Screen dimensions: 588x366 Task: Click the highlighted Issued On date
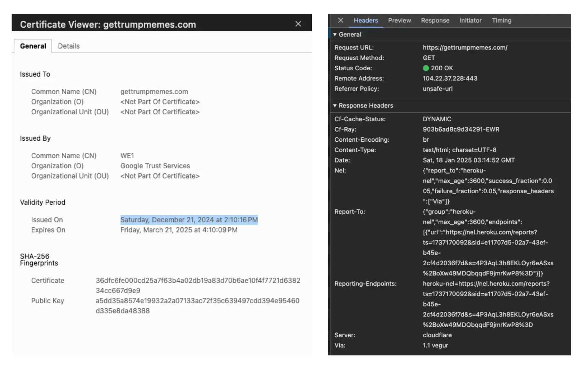189,220
